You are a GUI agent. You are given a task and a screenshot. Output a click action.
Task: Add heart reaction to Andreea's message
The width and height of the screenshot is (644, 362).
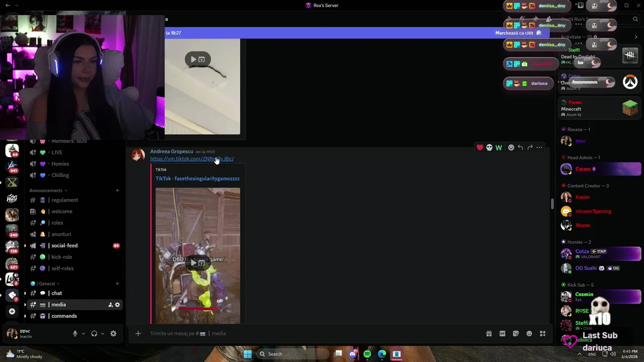tap(479, 147)
